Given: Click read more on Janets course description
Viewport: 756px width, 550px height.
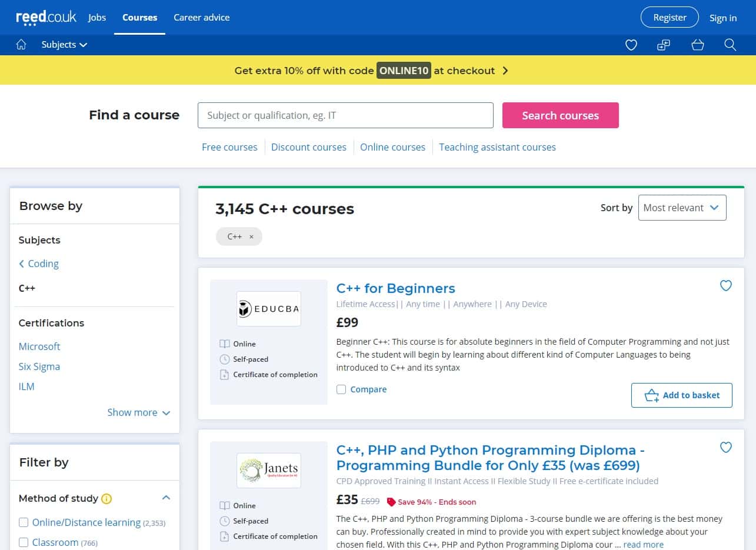Looking at the screenshot, I should [x=644, y=545].
